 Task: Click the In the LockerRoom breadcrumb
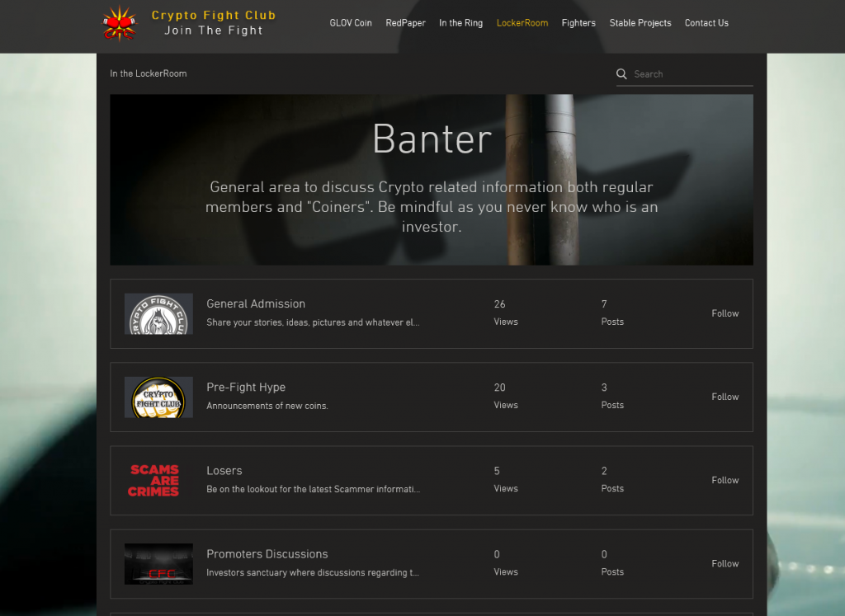pos(149,73)
